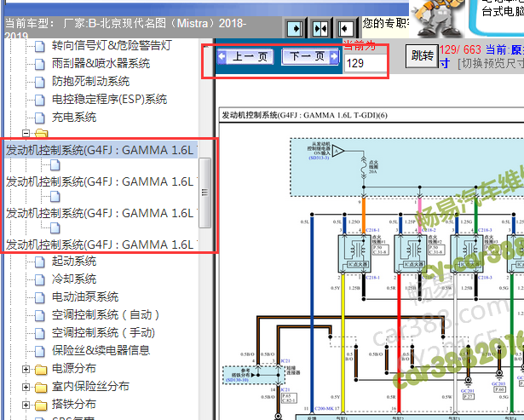This screenshot has width=524, height=420.
Task: Click the 电源分布 folder icon
Action: (x=41, y=369)
